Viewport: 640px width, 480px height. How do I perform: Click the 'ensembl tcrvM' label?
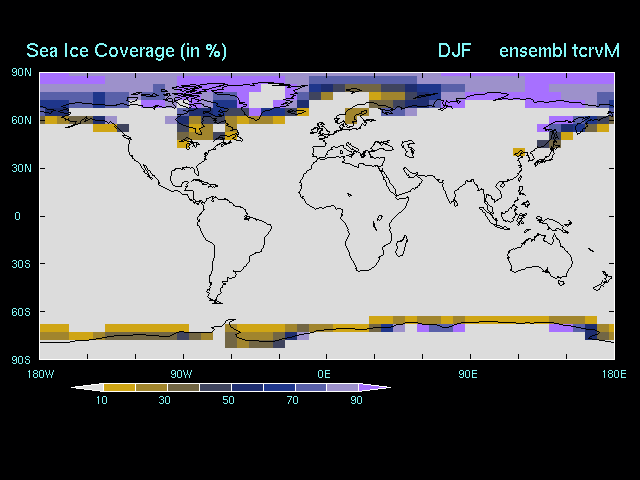pos(559,51)
